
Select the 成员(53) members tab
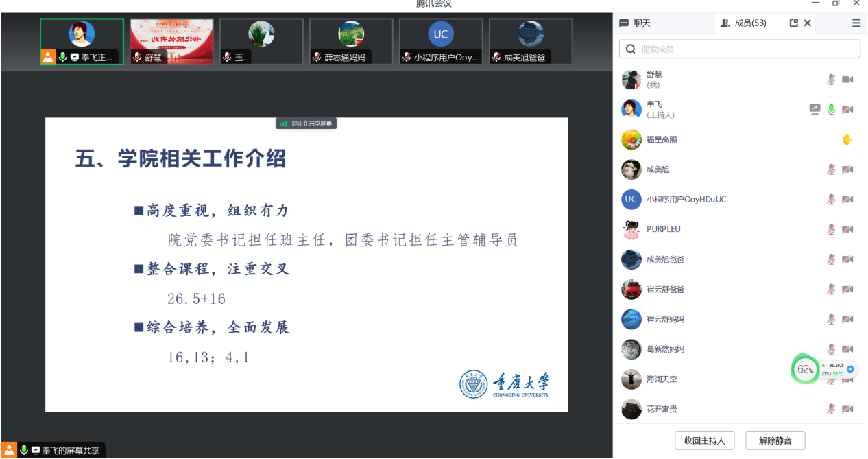coord(743,23)
